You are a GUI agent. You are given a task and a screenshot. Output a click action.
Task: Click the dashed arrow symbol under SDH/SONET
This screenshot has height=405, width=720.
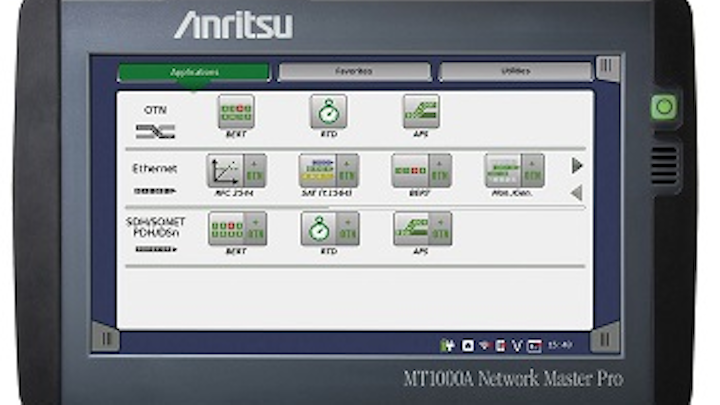pos(156,249)
